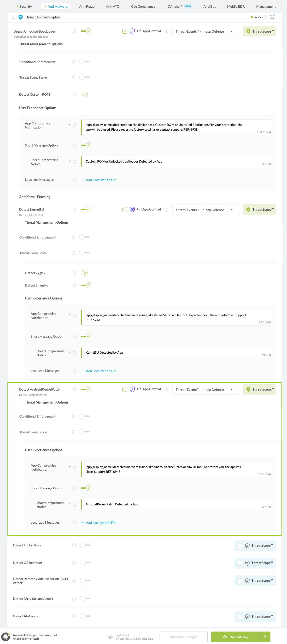Image resolution: width=287 pixels, height=644 pixels.
Task: Uncheck Detect Custom ROM
Action: coord(85,94)
